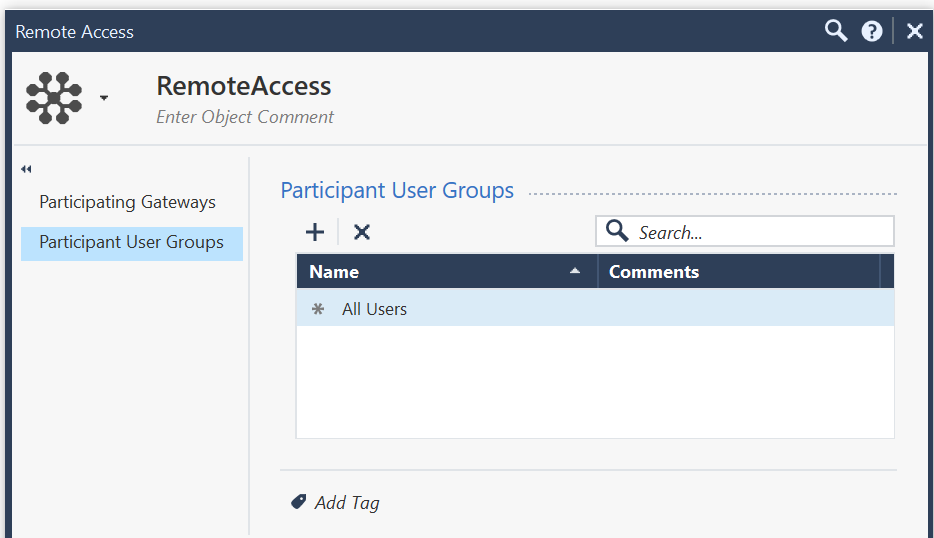Image resolution: width=934 pixels, height=538 pixels.
Task: Click the asterisk icon beside All Users
Action: 318,309
